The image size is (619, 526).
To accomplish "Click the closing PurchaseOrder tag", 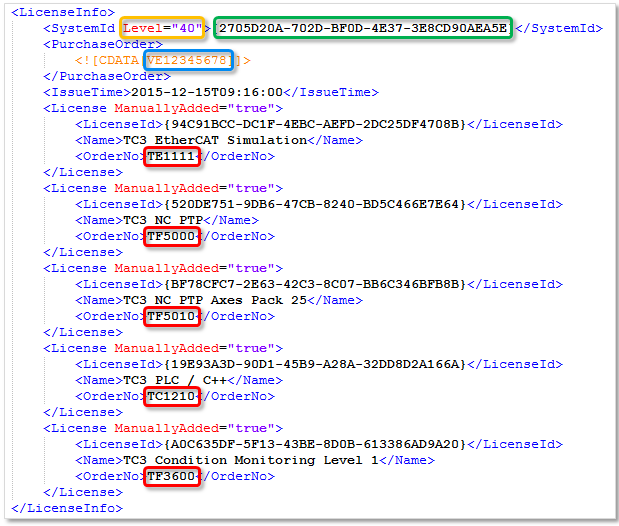I will click(107, 76).
